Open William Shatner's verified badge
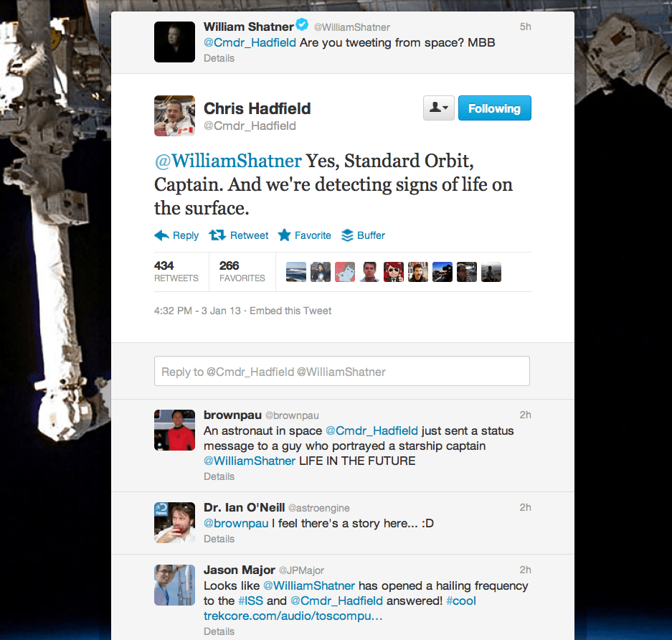This screenshot has height=640, width=672. 302,25
